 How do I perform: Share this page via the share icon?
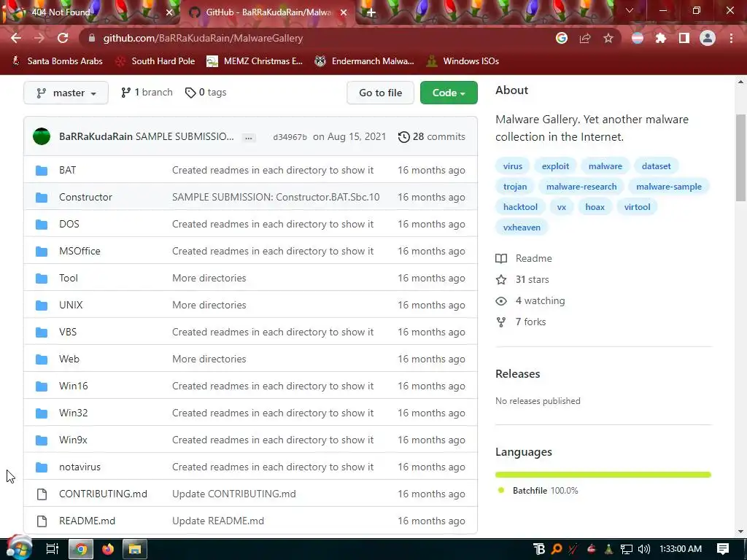(585, 38)
